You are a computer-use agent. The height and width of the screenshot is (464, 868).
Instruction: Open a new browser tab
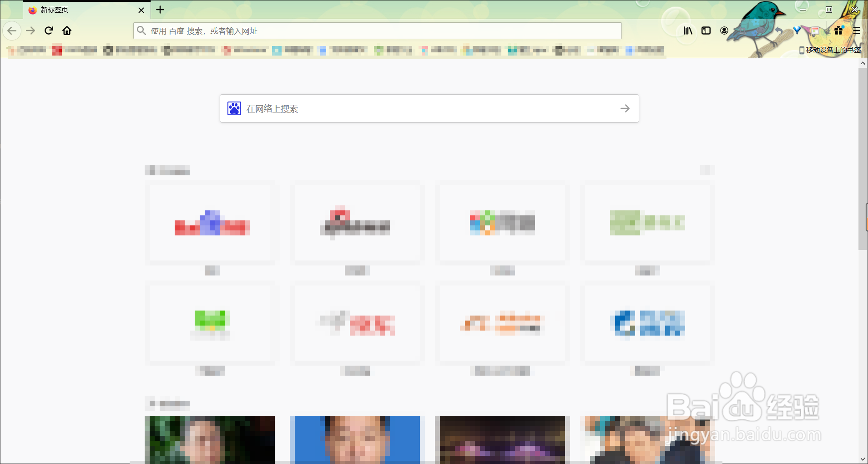pos(160,10)
